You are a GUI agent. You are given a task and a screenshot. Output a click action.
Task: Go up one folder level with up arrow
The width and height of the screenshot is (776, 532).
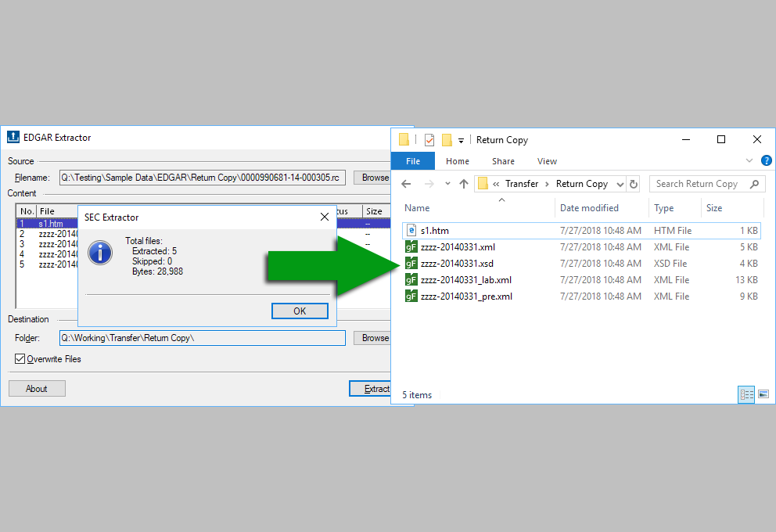[x=464, y=184]
